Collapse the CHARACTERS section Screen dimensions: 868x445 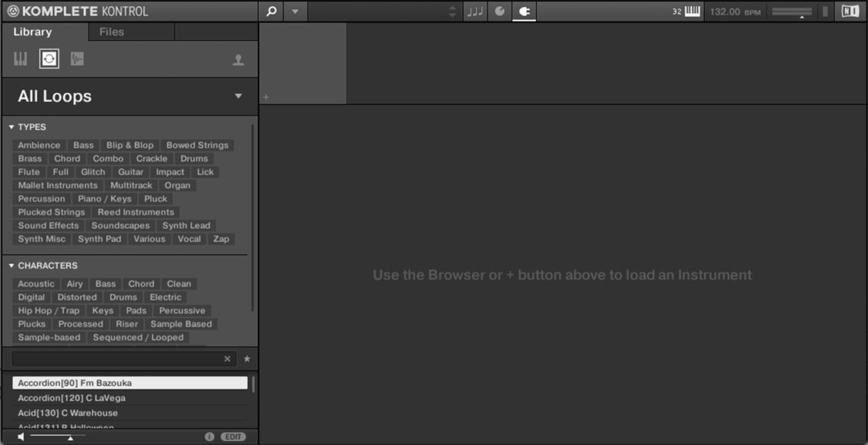11,265
